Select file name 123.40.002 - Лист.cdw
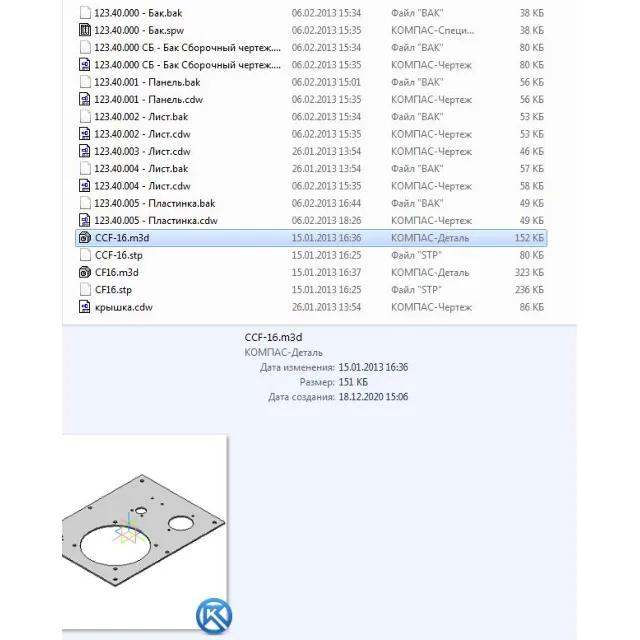Screen dimensions: 640x640 point(142,134)
